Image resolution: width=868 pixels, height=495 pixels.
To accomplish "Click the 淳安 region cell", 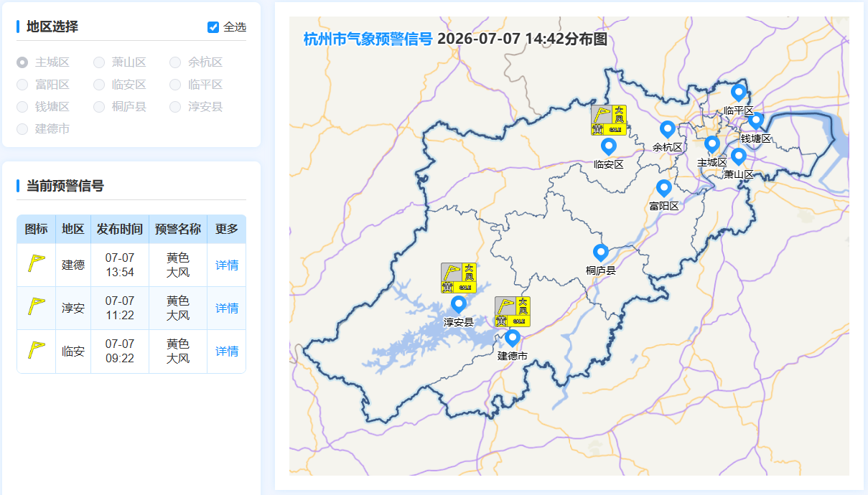I will [x=73, y=308].
